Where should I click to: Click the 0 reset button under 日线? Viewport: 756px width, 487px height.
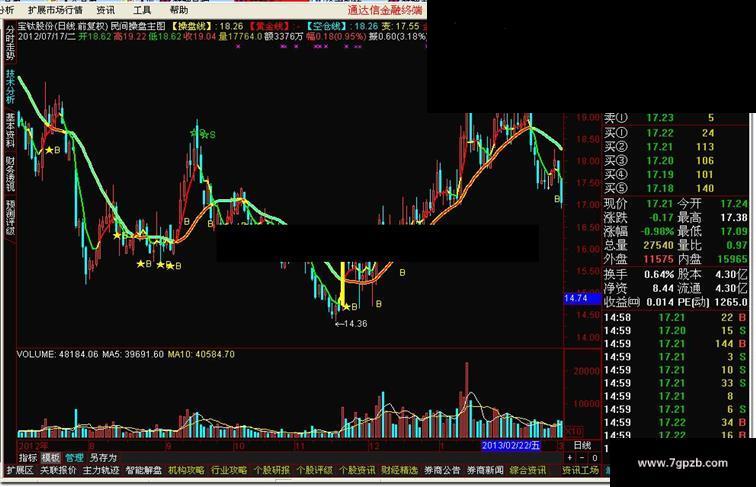pos(594,458)
